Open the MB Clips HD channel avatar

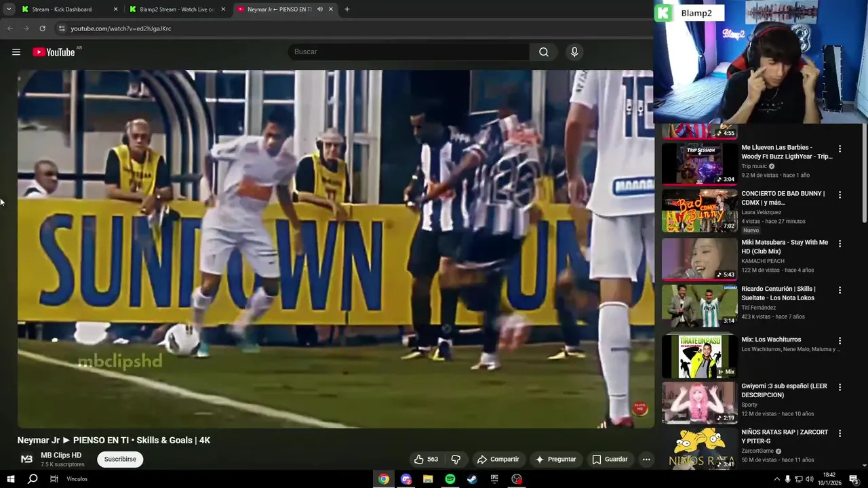pyautogui.click(x=26, y=460)
